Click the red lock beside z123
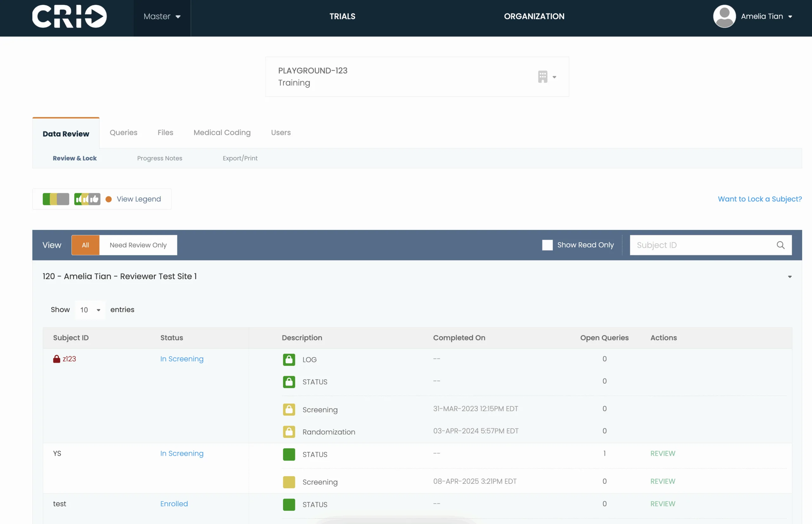The image size is (812, 524). click(56, 359)
